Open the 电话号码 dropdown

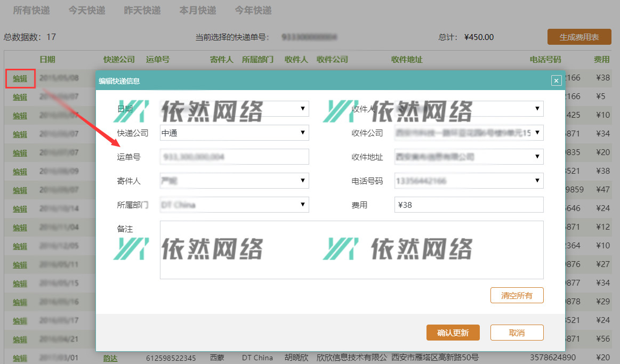click(x=537, y=181)
